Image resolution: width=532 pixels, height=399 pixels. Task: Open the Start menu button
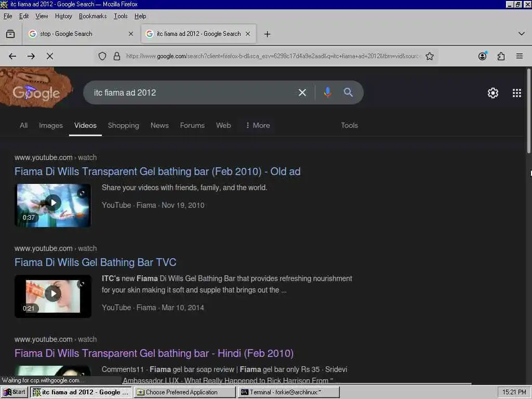click(15, 392)
